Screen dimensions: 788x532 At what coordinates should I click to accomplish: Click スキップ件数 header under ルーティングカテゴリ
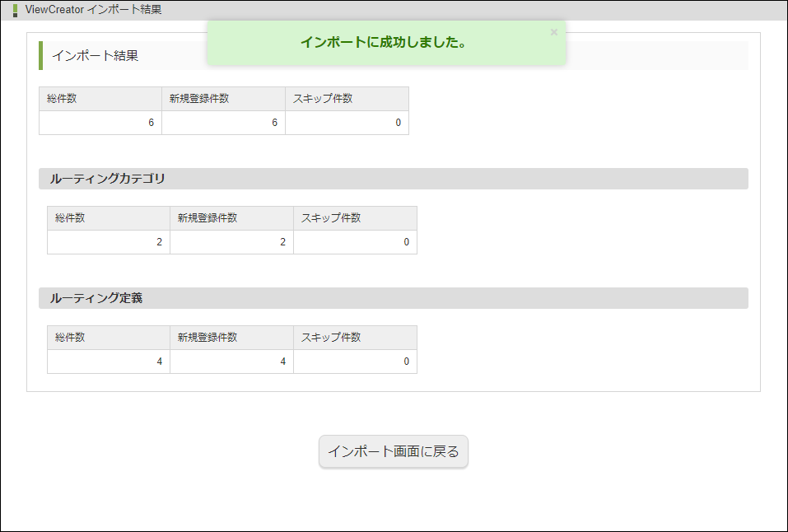(356, 218)
